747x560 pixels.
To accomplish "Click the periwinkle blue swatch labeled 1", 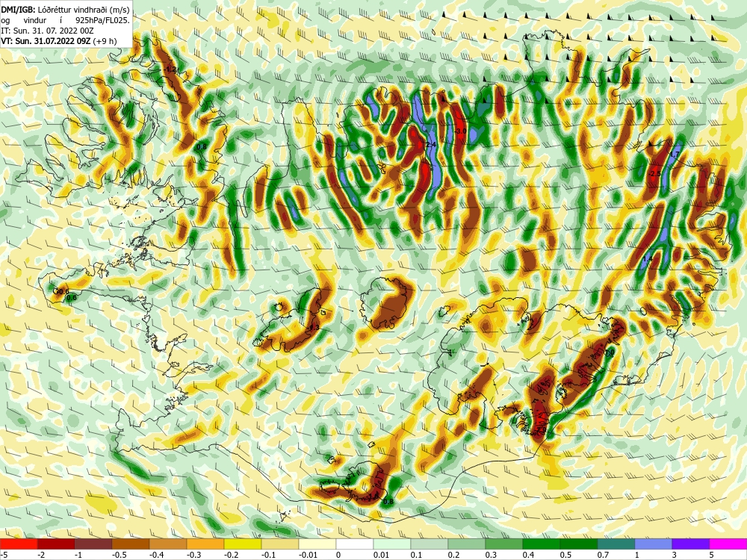I will pyautogui.click(x=654, y=544).
